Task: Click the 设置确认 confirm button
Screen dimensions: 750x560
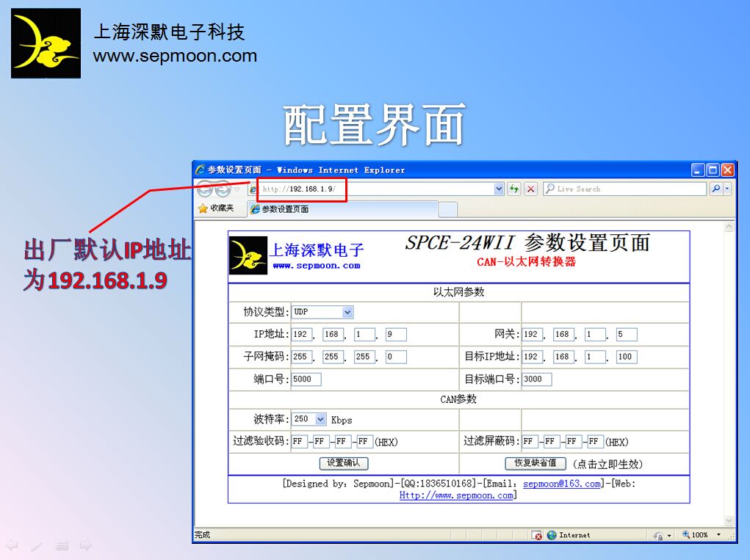Action: (344, 463)
